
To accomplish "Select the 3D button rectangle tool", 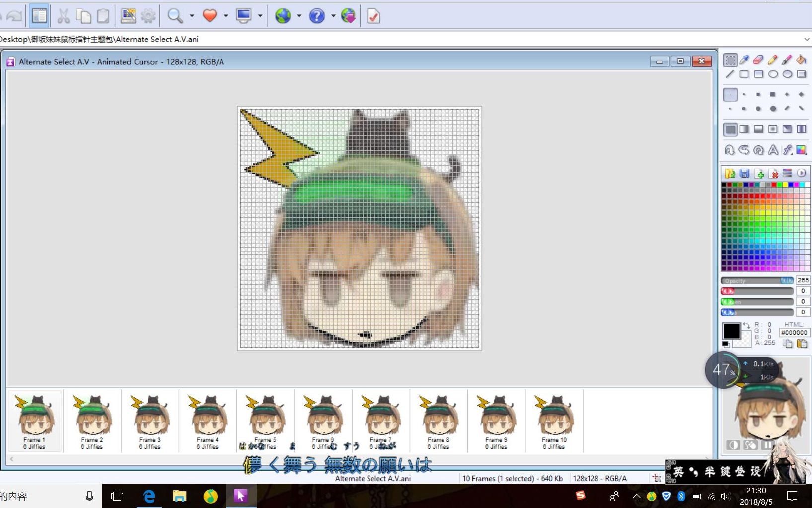I will (x=801, y=74).
